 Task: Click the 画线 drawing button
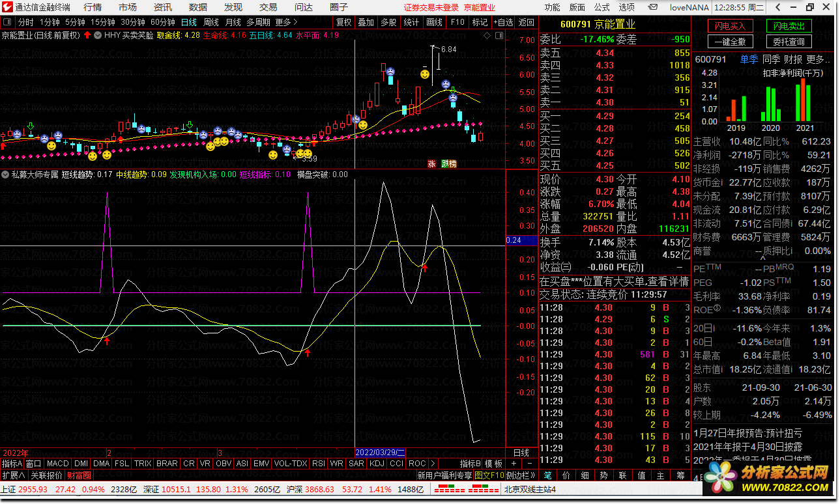[x=434, y=22]
